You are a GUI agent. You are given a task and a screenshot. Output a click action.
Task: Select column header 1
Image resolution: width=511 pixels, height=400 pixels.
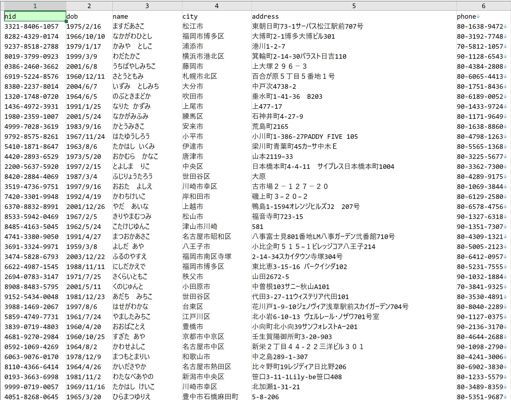coord(35,6)
